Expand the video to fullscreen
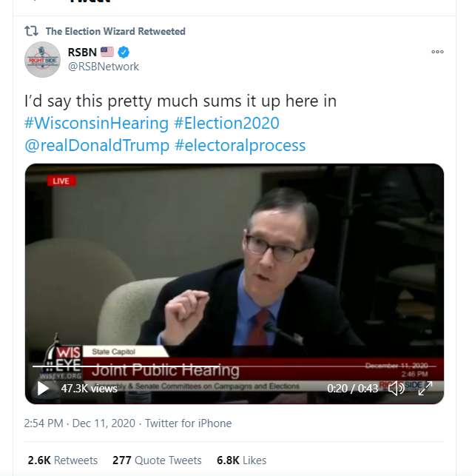 [425, 388]
